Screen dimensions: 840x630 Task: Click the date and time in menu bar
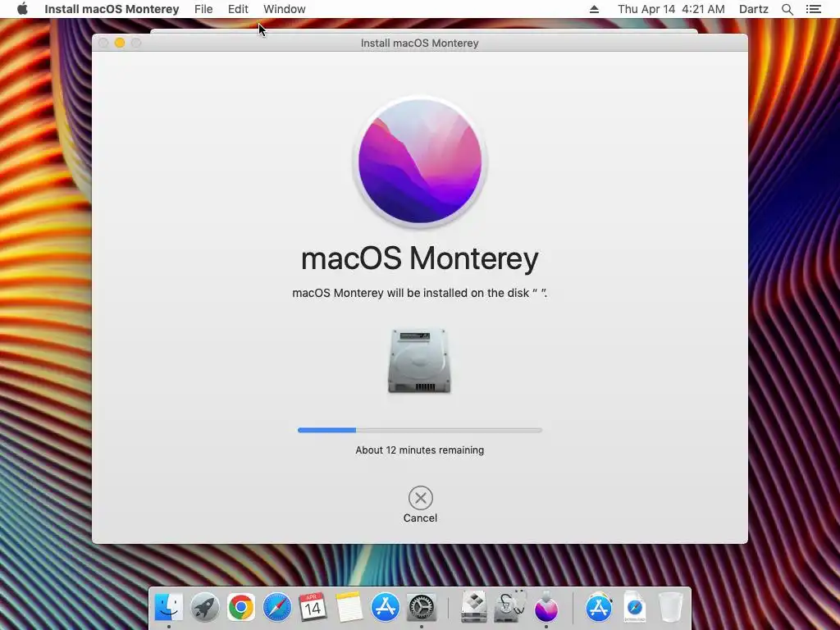(671, 9)
